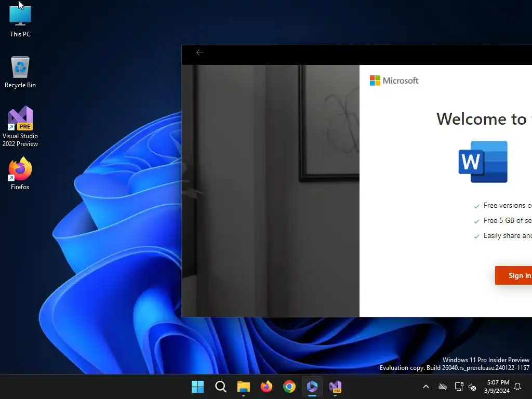Open the network status tray icon
The height and width of the screenshot is (399, 532).
click(459, 387)
